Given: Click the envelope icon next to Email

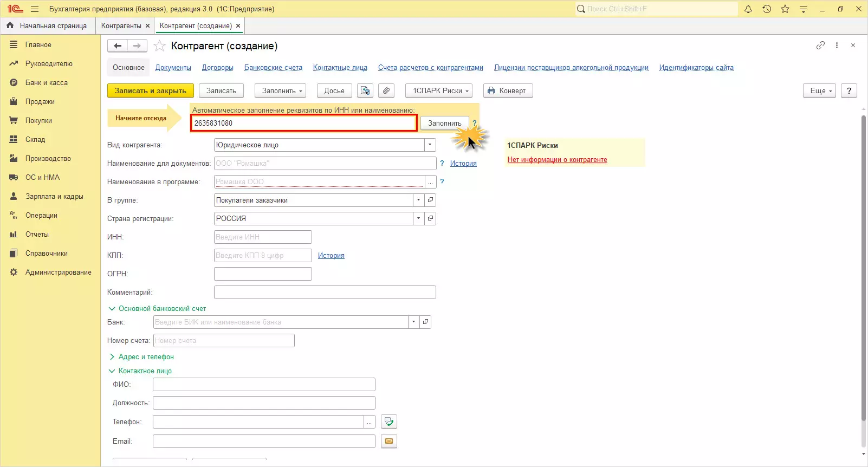Looking at the screenshot, I should tap(388, 441).
